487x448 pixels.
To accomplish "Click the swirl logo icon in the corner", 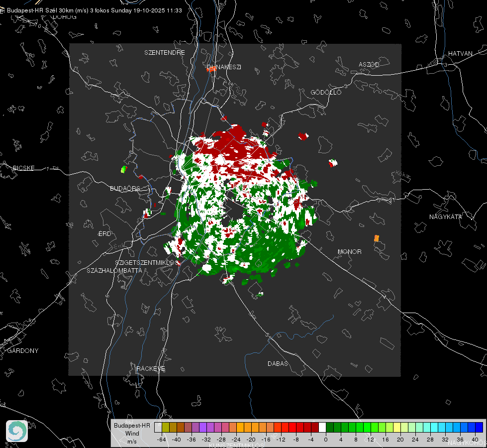I will click(17, 431).
